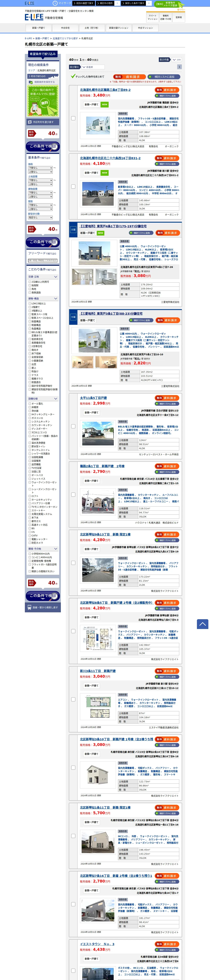Collapse the 設備仕様 filter section
Image resolution: width=210 pixels, height=980 pixels.
coord(43,399)
